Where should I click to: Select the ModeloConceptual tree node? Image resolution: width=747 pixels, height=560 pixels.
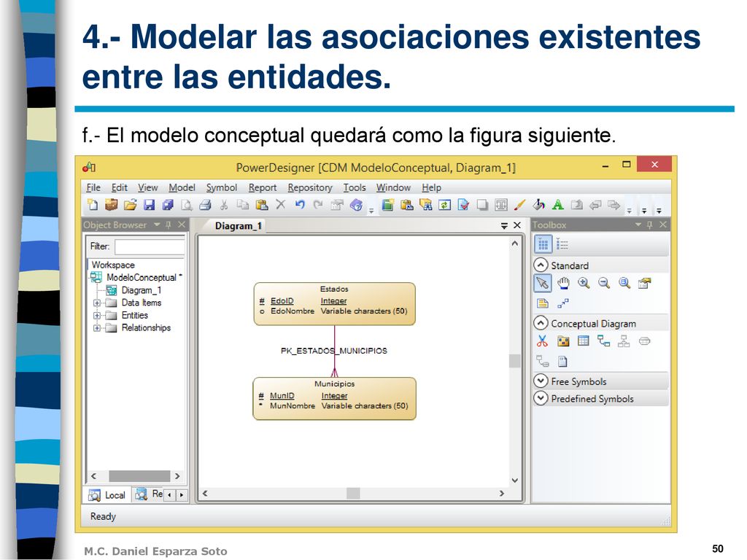pyautogui.click(x=141, y=278)
